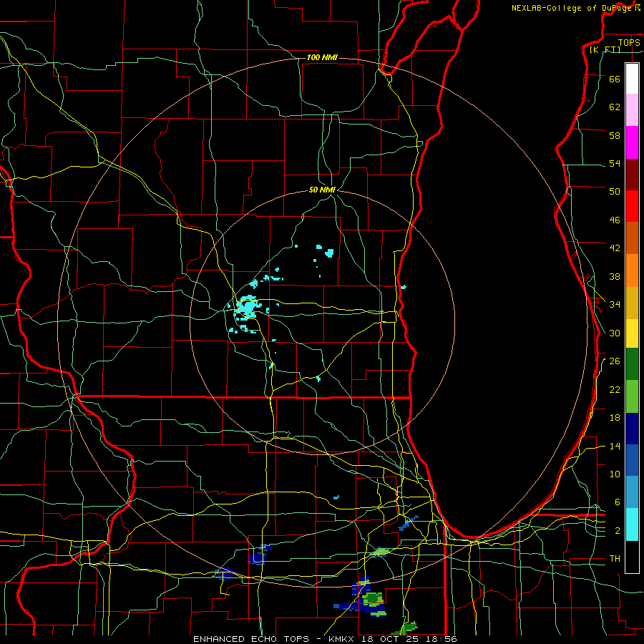The width and height of the screenshot is (644, 644).
Task: Click the legend value "46"
Action: coord(615,220)
